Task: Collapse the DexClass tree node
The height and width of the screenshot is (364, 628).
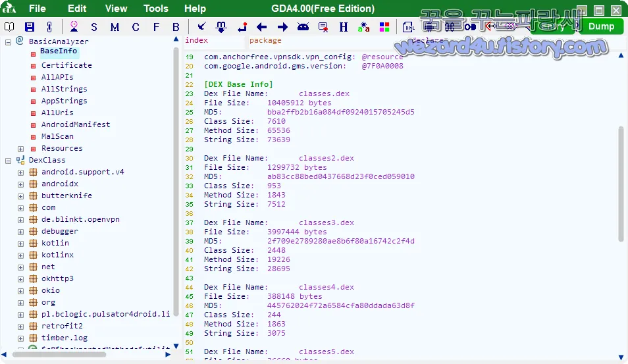Action: [8, 161]
